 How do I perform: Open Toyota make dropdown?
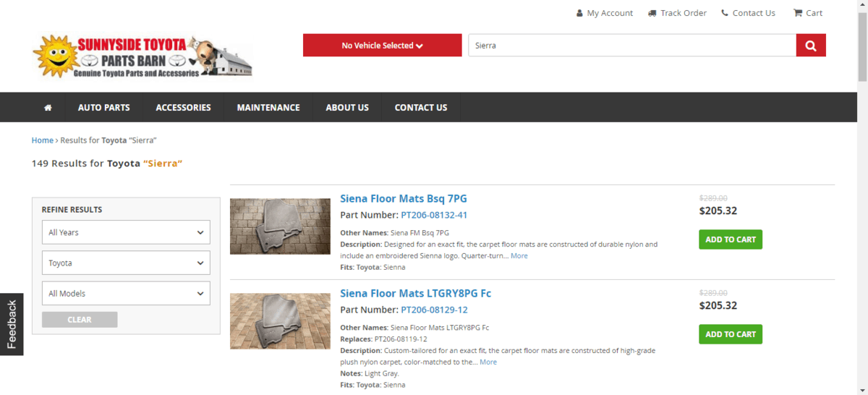126,263
